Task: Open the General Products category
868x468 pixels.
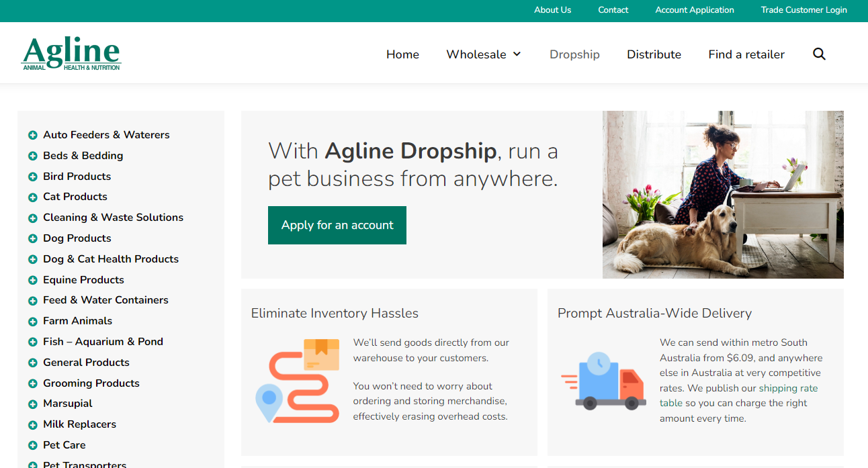Action: [x=86, y=363]
